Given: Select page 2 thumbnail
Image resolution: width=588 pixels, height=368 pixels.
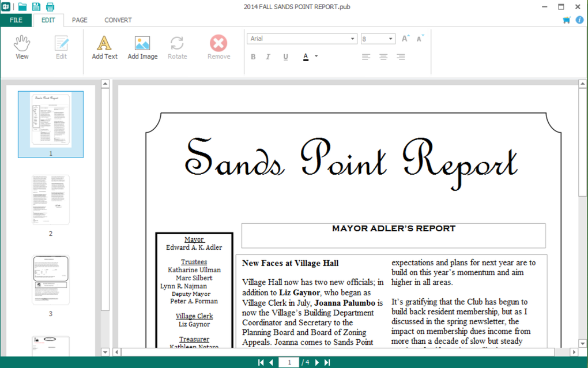Looking at the screenshot, I should pyautogui.click(x=51, y=200).
